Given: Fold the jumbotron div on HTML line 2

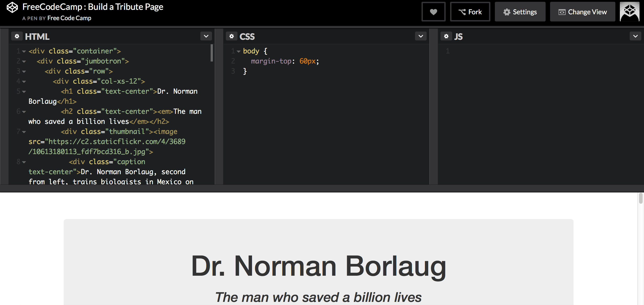Looking at the screenshot, I should [x=24, y=61].
